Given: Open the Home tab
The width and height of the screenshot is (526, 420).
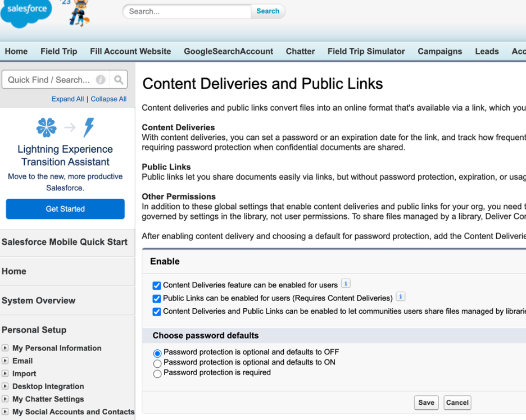Looking at the screenshot, I should tap(16, 51).
